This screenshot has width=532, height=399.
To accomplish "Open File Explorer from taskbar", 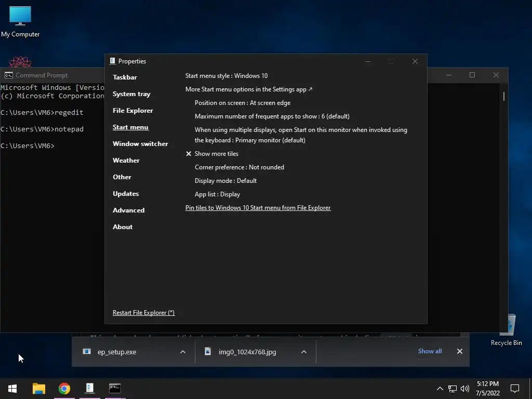I will (x=38, y=389).
